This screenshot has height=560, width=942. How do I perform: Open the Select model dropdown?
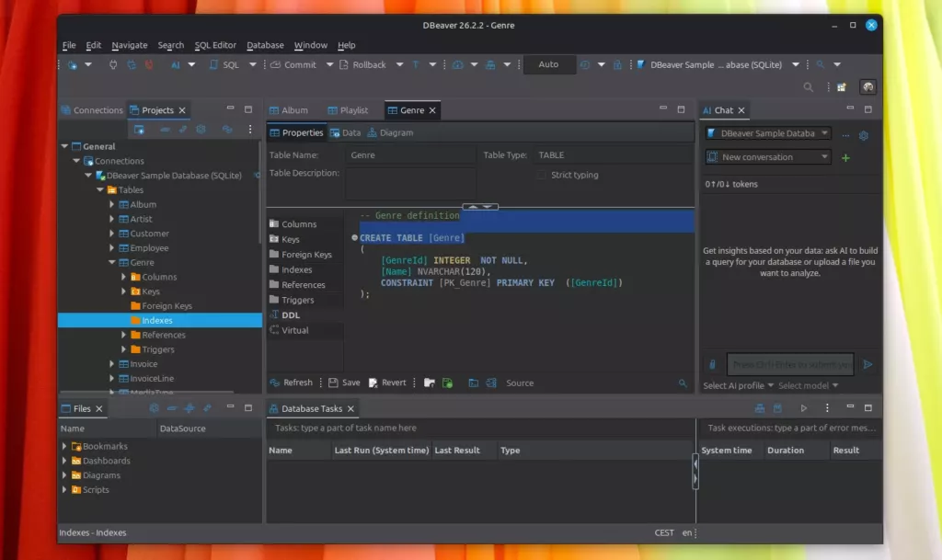pyautogui.click(x=808, y=386)
